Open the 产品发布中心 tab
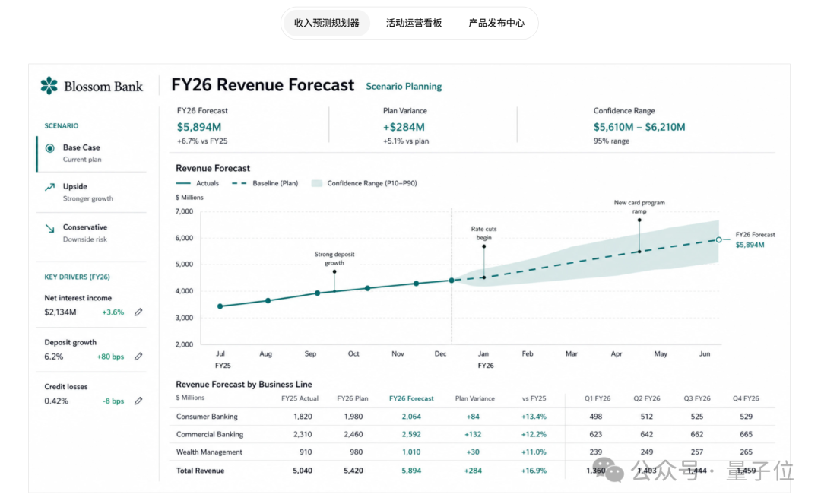The width and height of the screenshot is (821, 504). 496,23
